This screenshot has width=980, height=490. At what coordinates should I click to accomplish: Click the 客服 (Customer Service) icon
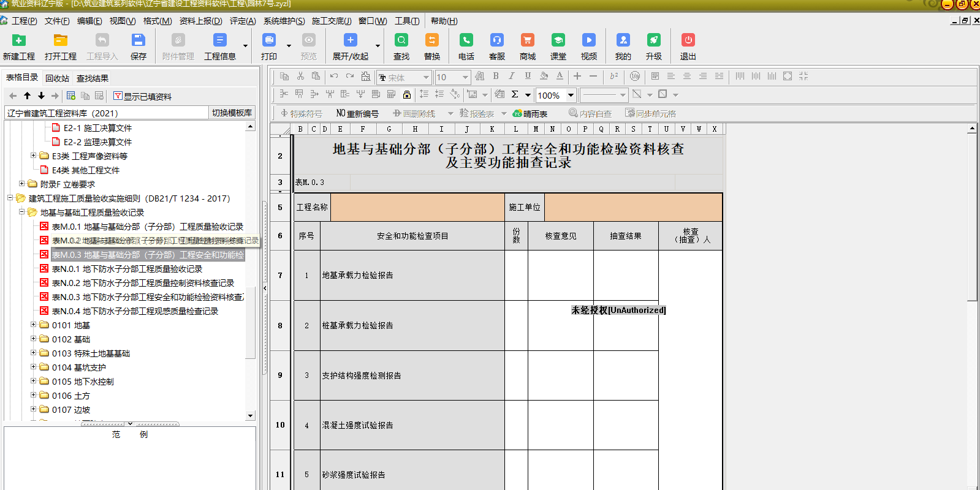(497, 47)
